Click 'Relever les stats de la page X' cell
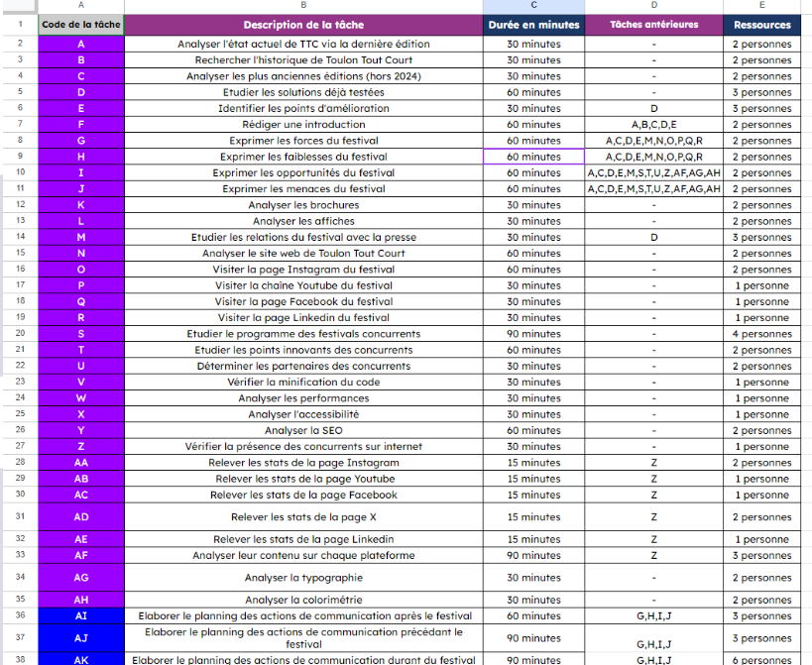The height and width of the screenshot is (665, 812). coord(303,516)
